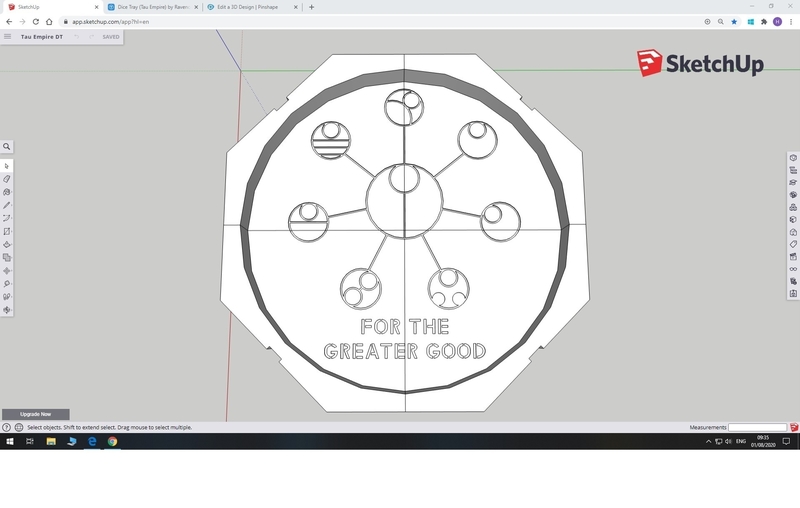This screenshot has width=800, height=508.
Task: Select the Eraser tool
Action: coord(7,179)
